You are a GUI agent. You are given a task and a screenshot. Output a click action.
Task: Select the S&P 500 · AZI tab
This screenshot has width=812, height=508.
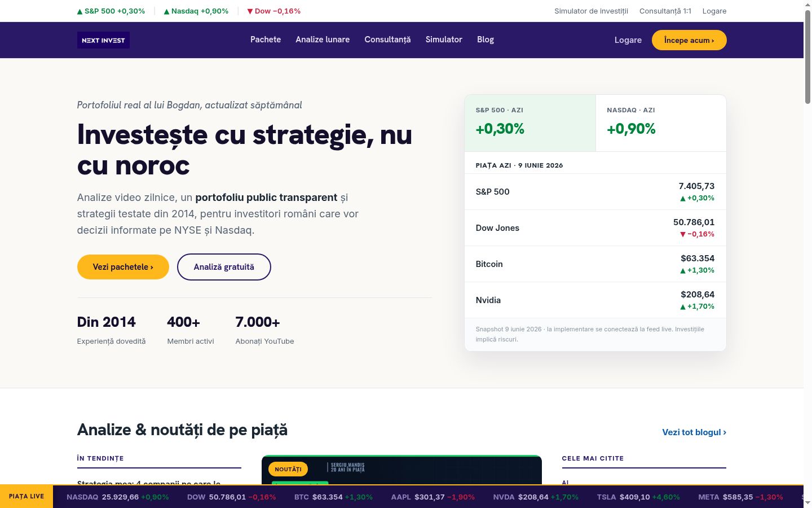pyautogui.click(x=530, y=123)
